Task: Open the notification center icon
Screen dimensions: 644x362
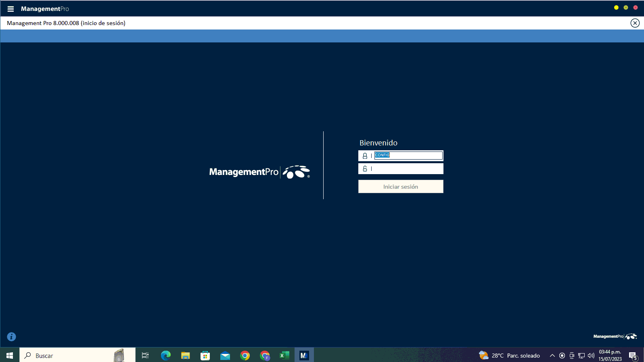Action: point(633,356)
